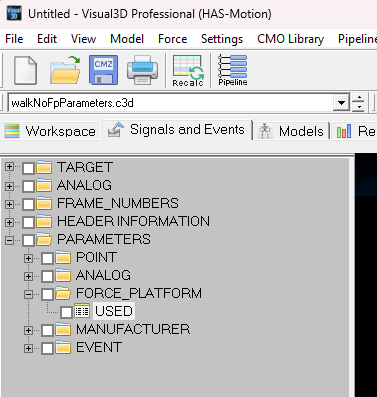This screenshot has width=377, height=397.
Task: Select the MANUFACTURER tree label
Action: pyautogui.click(x=133, y=329)
